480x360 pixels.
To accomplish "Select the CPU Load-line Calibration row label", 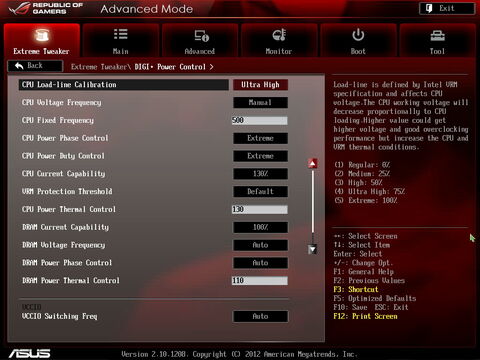I will pyautogui.click(x=69, y=85).
